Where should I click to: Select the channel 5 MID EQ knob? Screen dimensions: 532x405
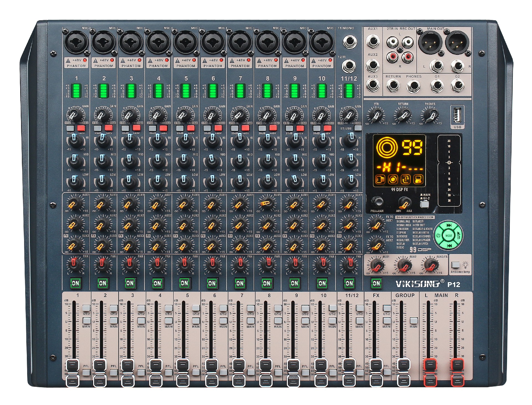coord(184,161)
